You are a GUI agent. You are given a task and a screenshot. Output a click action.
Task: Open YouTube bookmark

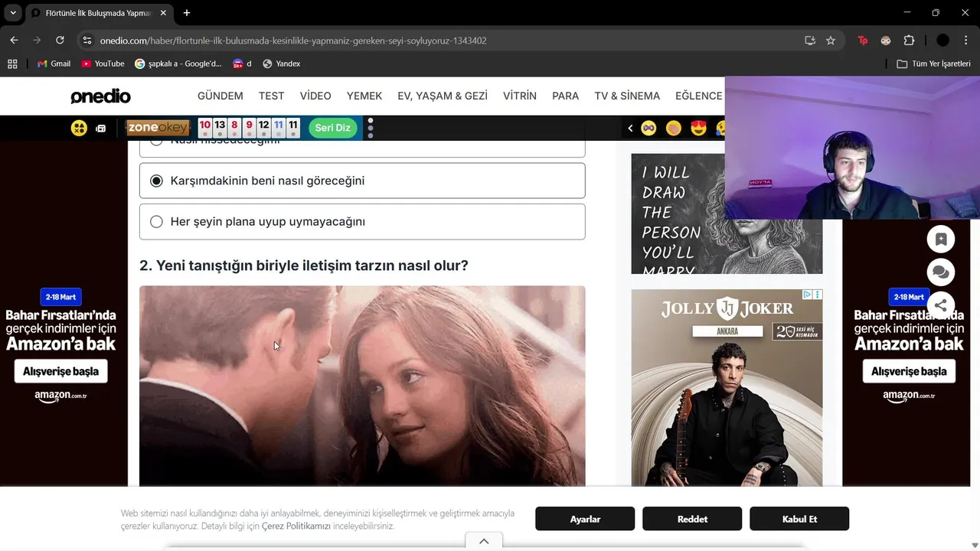103,64
